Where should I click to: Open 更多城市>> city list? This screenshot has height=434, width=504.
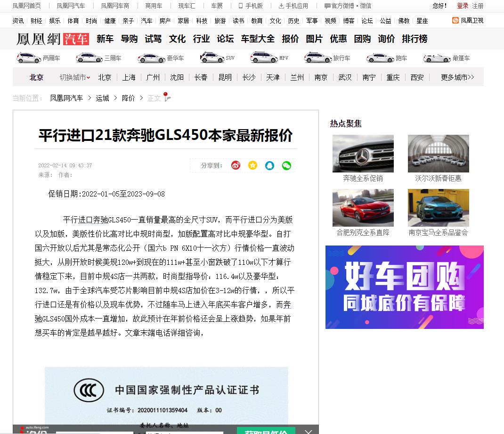tap(457, 77)
